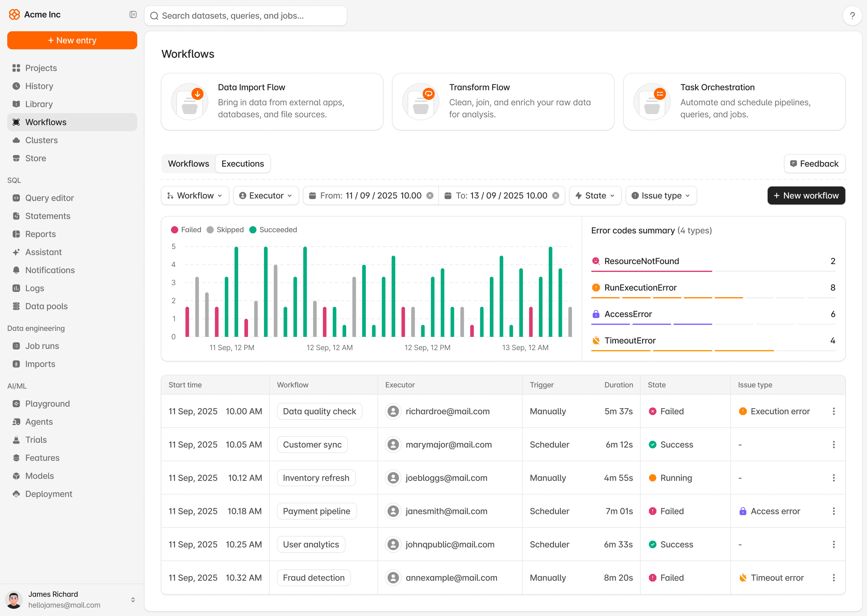This screenshot has height=616, width=867.
Task: Open the State filter dropdown
Action: [595, 195]
